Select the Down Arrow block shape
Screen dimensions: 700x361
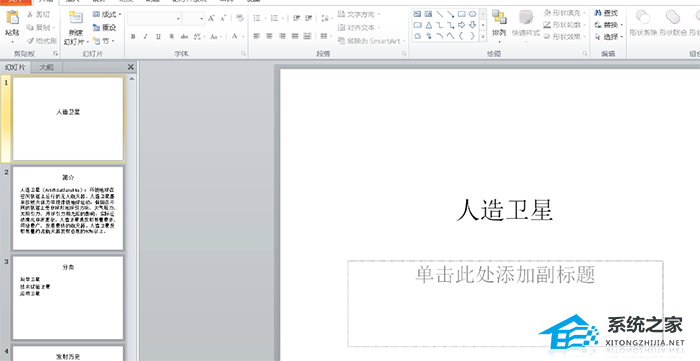click(473, 25)
